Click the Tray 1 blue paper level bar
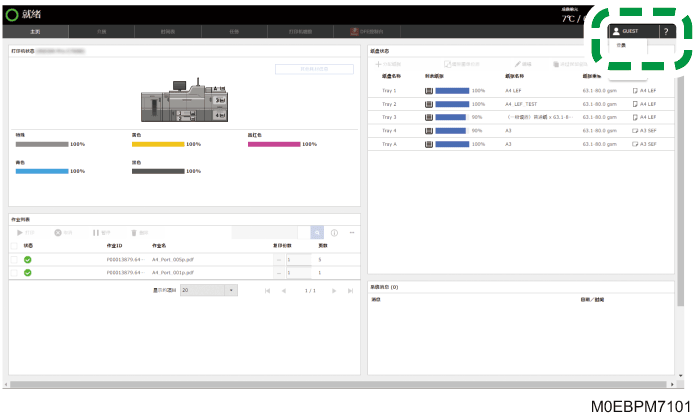The height and width of the screenshot is (417, 700). 452,91
